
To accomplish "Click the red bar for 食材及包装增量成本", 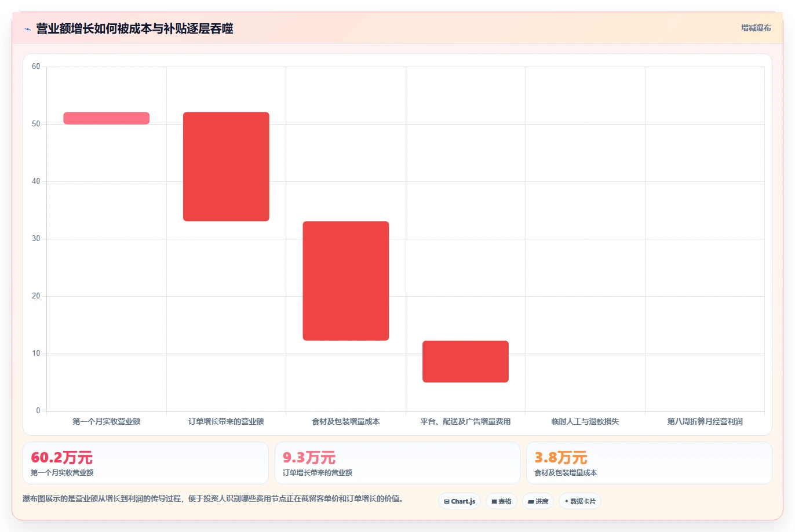I will [346, 281].
